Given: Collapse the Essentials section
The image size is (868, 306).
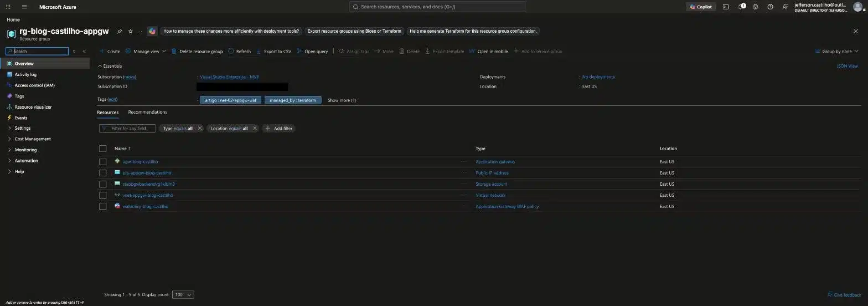Looking at the screenshot, I should coord(110,66).
